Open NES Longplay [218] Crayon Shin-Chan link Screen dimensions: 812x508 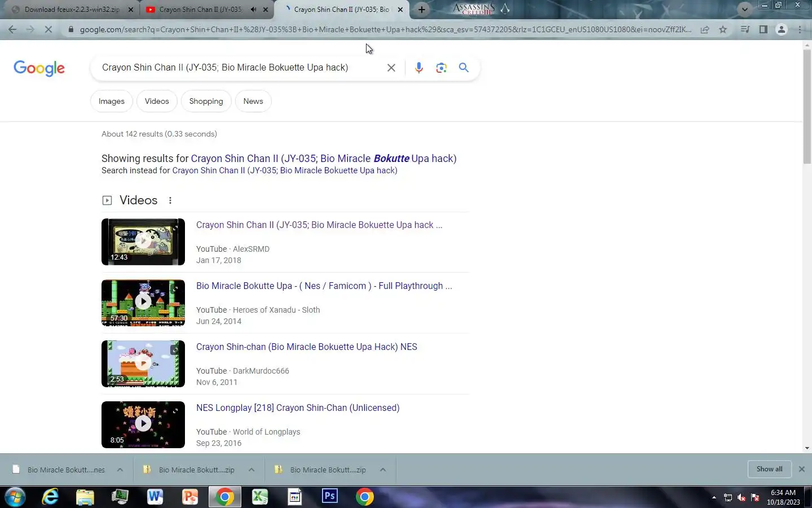tap(298, 408)
